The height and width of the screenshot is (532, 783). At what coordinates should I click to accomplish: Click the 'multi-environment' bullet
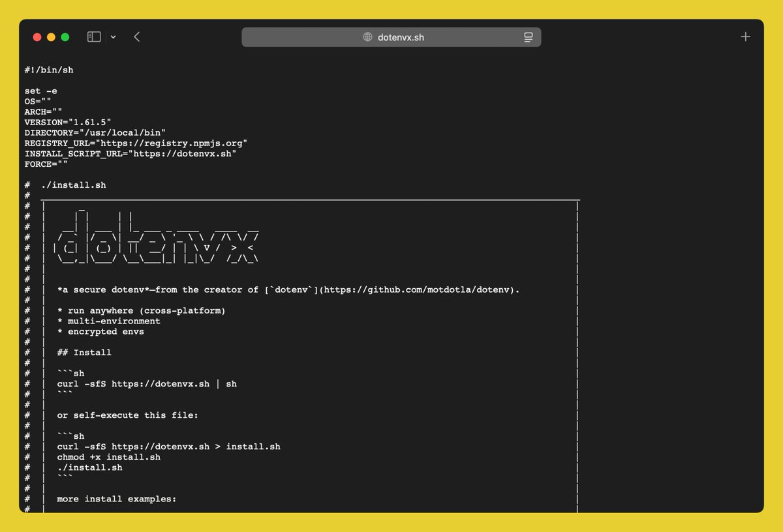pyautogui.click(x=108, y=321)
